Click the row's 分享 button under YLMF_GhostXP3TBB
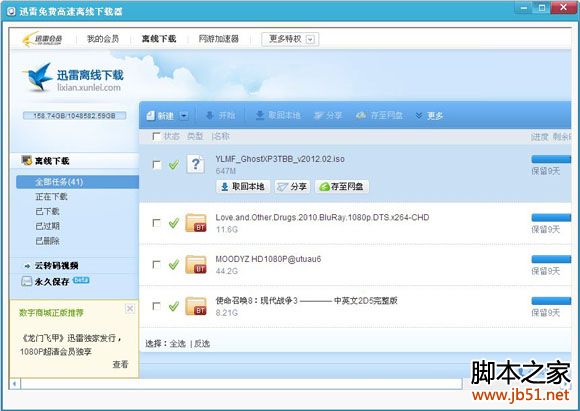 [x=292, y=186]
